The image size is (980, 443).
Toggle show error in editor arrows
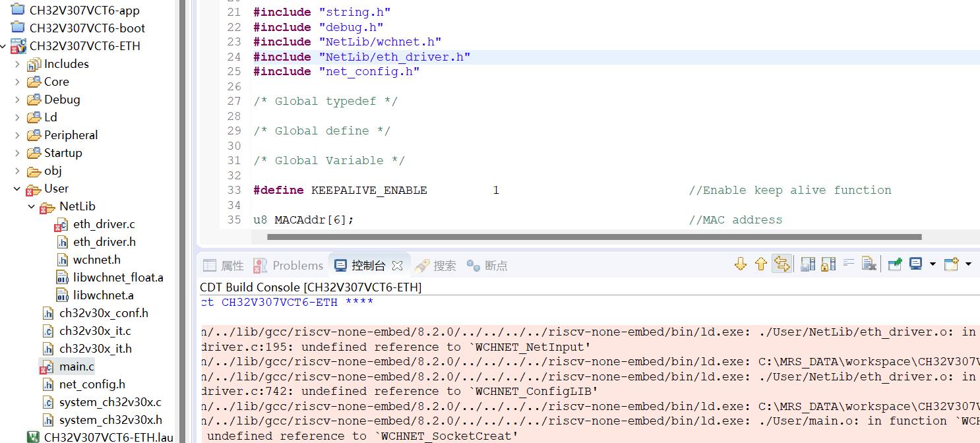[x=781, y=264]
